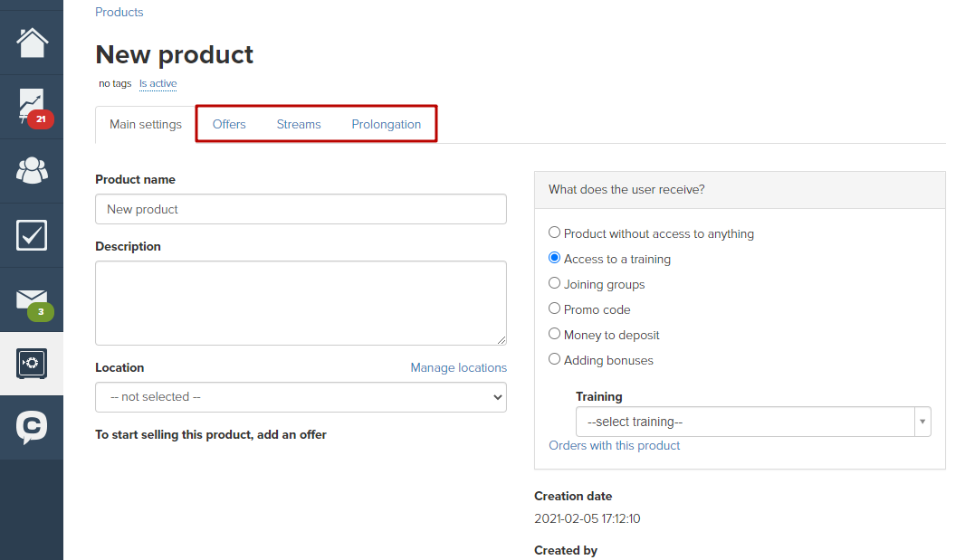Click the 'no tags' label
This screenshot has width=965, height=560.
pos(115,84)
